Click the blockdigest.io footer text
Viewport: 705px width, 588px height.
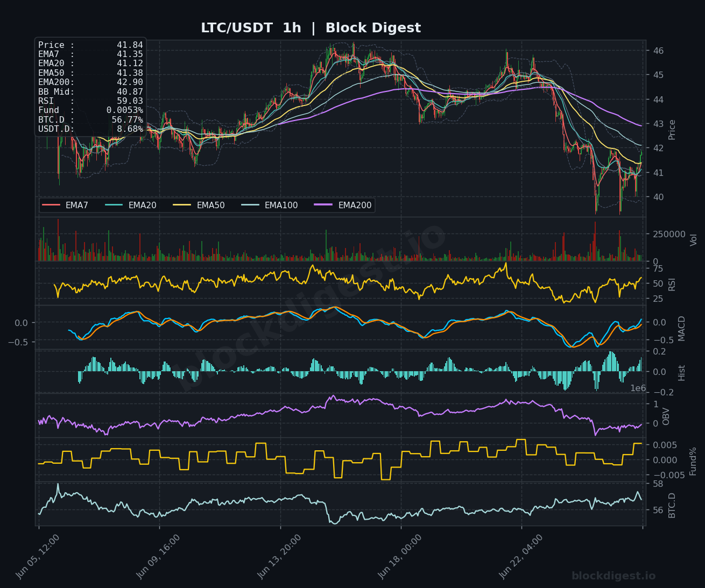point(614,576)
